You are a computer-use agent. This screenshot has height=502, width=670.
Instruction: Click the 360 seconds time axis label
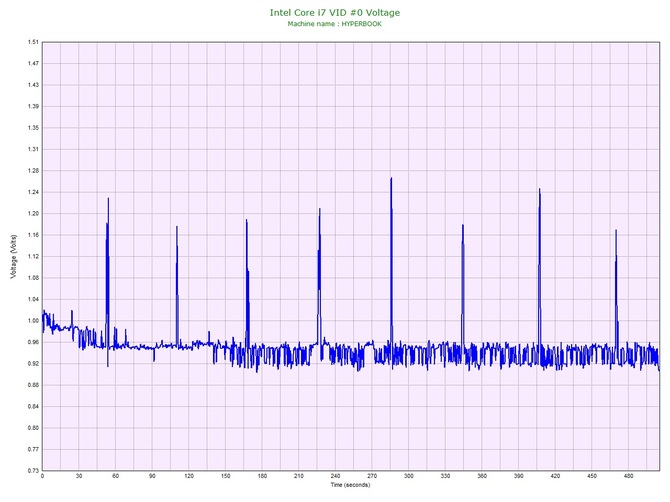(482, 476)
